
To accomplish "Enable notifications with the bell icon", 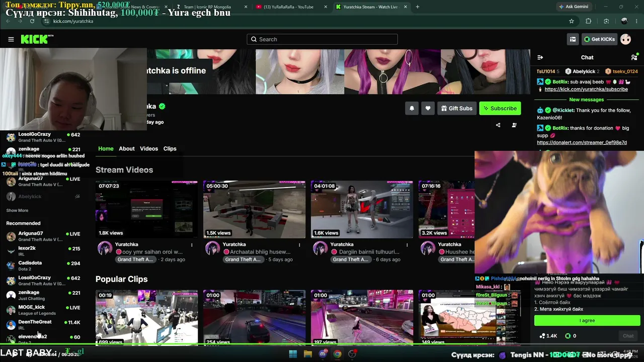I will coord(412,108).
